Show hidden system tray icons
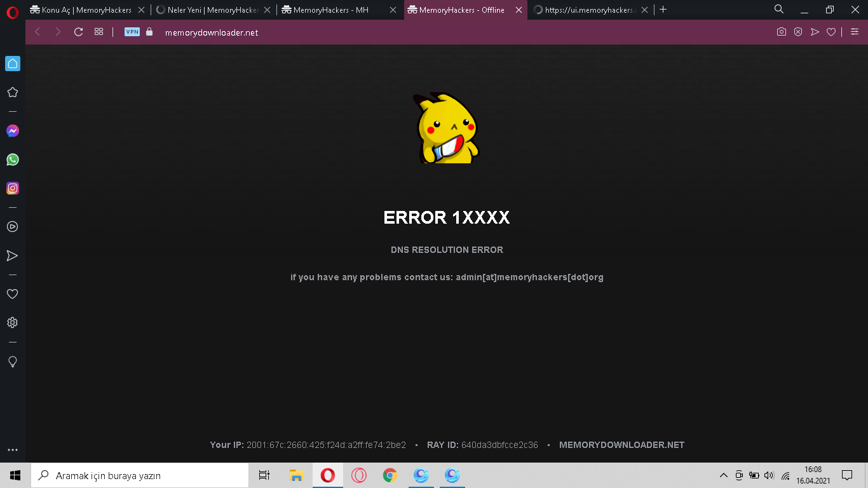Viewport: 868px width, 488px height. (723, 475)
